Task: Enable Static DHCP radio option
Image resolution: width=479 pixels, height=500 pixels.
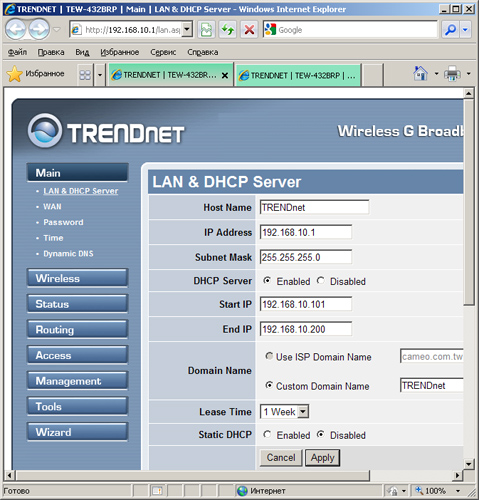Action: pyautogui.click(x=267, y=435)
